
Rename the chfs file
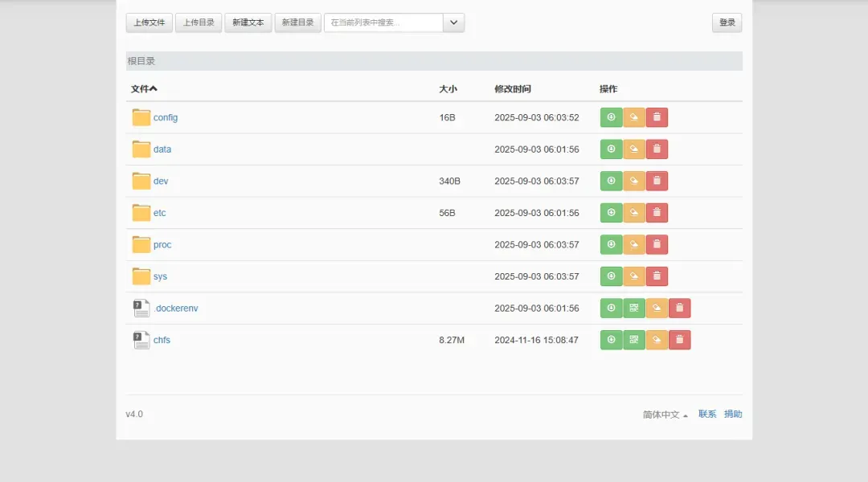click(657, 339)
